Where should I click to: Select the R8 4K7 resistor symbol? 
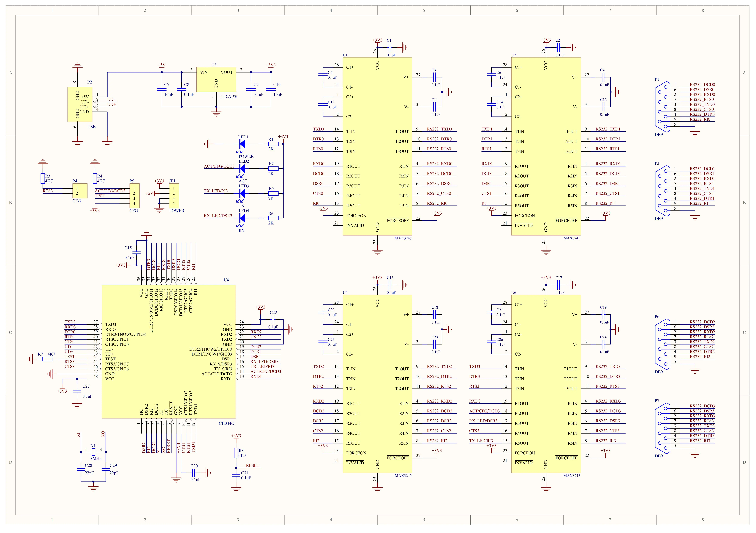tap(236, 453)
